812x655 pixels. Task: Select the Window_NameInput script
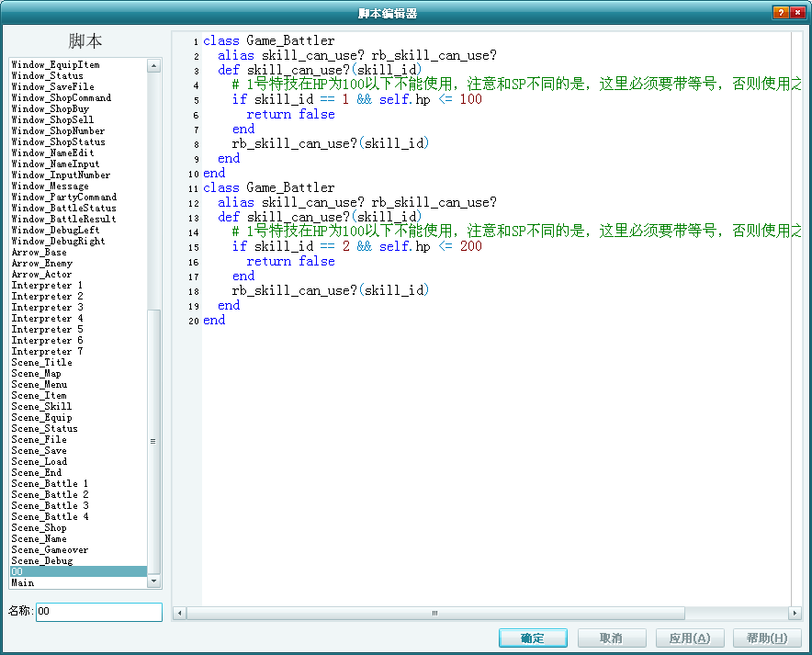78,164
